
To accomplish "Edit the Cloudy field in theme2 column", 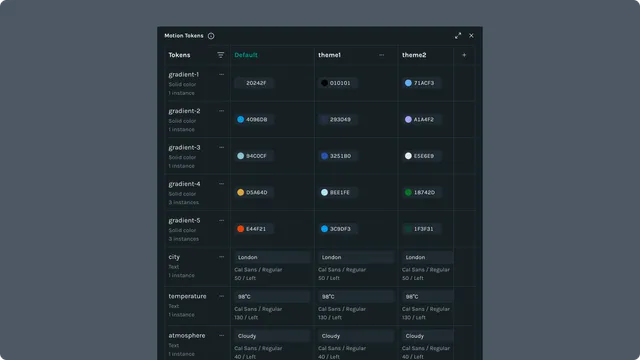I will [427, 336].
